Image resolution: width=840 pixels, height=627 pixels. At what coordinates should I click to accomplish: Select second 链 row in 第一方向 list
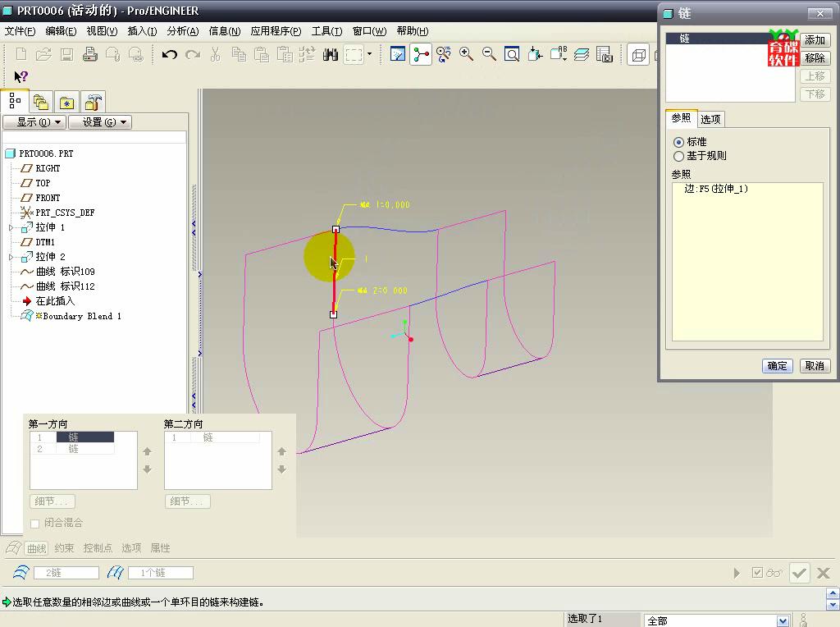pos(72,449)
